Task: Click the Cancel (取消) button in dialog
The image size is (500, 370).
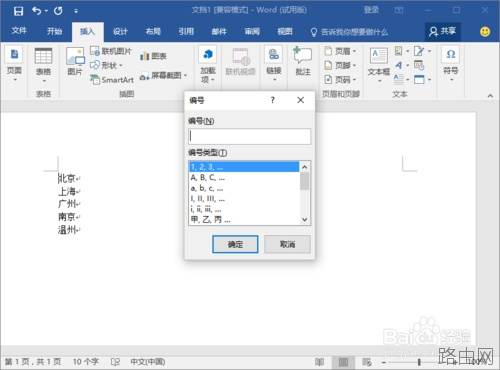Action: (287, 244)
